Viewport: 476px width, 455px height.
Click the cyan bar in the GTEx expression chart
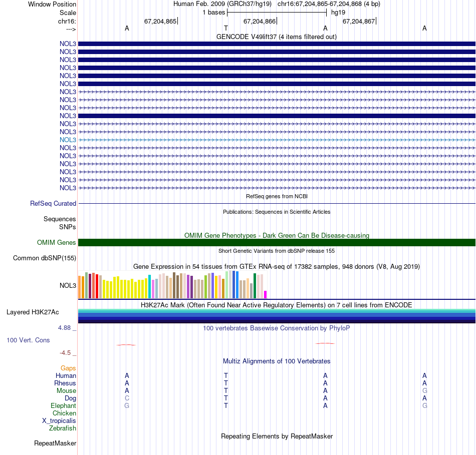click(x=150, y=287)
